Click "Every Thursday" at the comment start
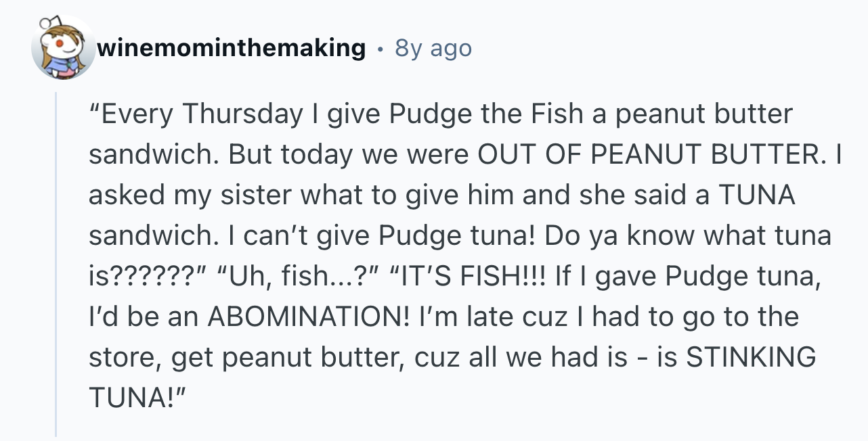 pos(196,114)
